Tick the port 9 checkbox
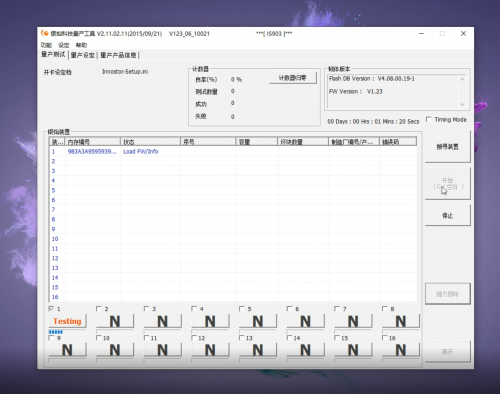Viewport: 500px width, 394px height. (51, 338)
